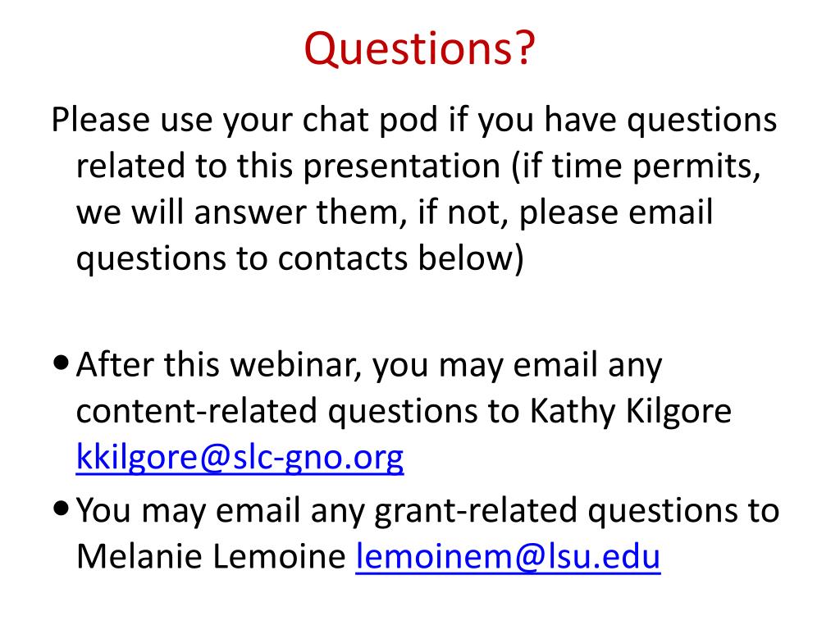840x630 pixels.
Task: Click the words we will answer them
Action: pos(238,212)
